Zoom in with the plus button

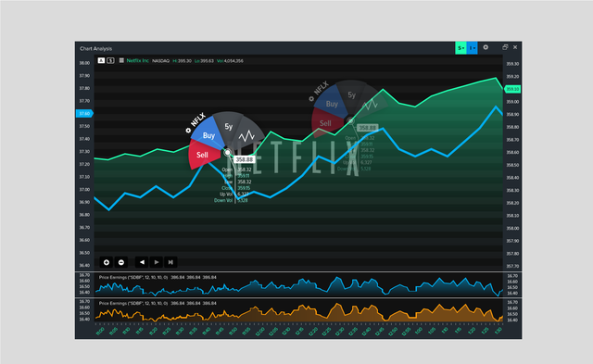pos(107,262)
